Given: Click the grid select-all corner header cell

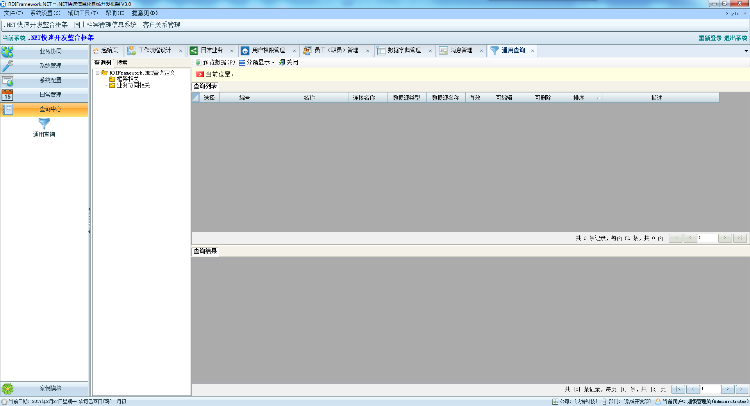Looking at the screenshot, I should coord(196,98).
